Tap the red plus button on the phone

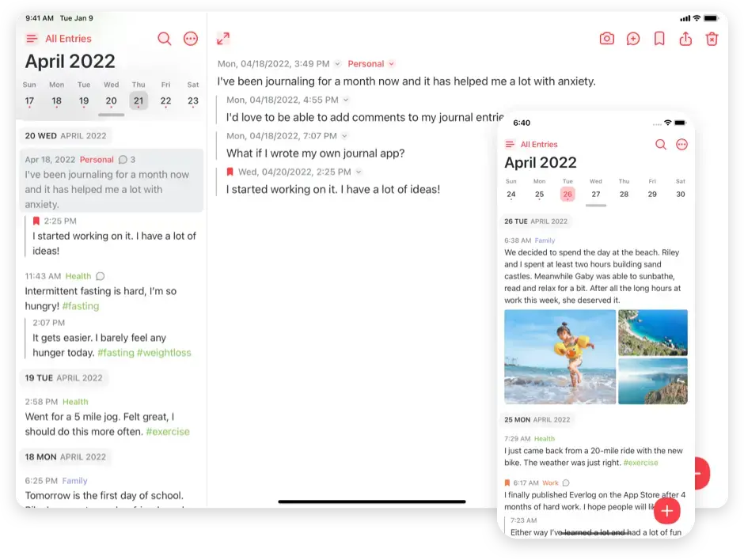point(667,511)
